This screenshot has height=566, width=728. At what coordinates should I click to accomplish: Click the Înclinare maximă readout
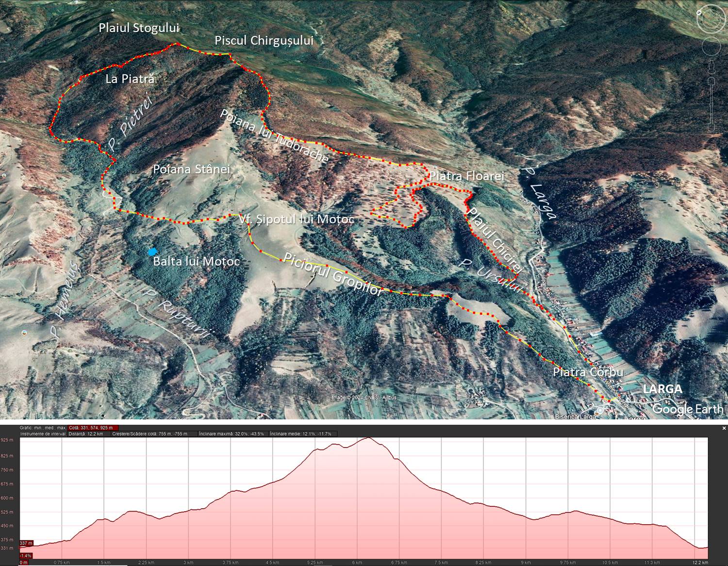tap(232, 433)
